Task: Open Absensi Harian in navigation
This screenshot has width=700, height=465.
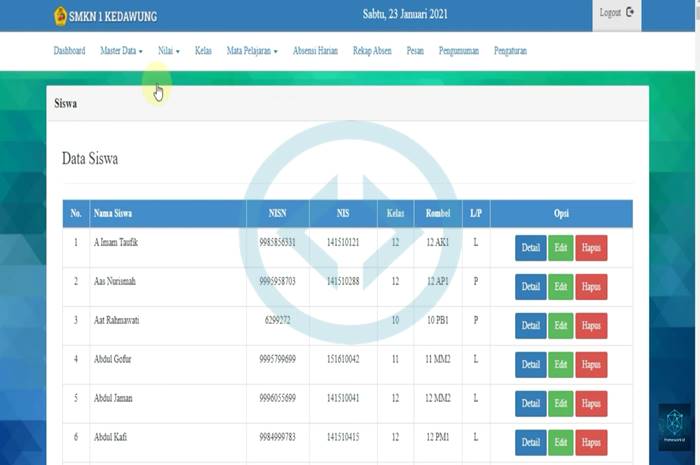Action: 315,51
